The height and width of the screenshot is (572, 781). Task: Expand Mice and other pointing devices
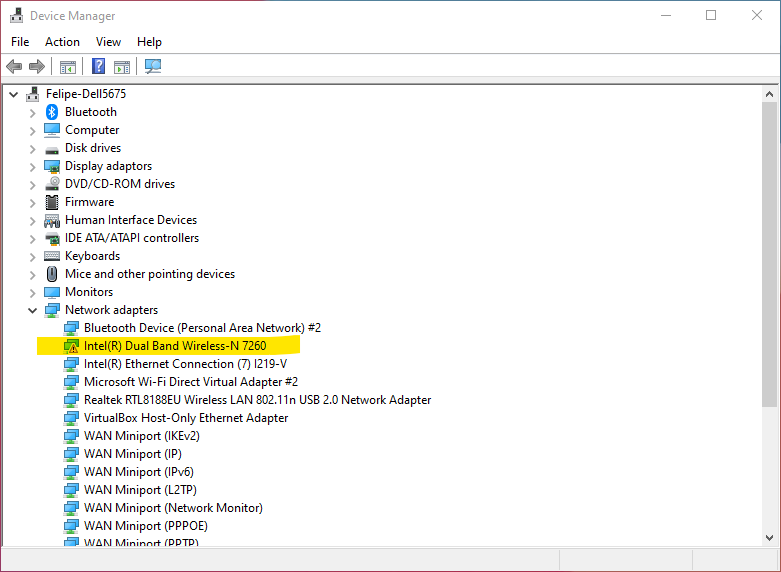point(32,275)
